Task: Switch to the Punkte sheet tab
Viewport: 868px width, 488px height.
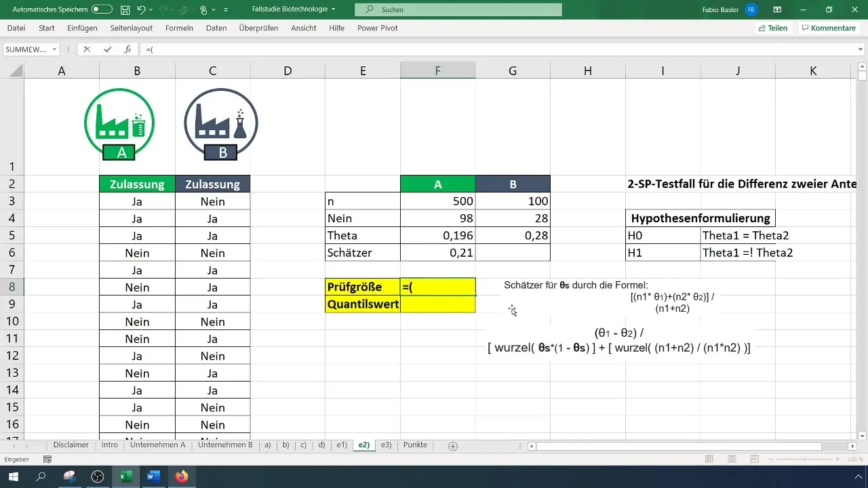Action: coord(415,445)
